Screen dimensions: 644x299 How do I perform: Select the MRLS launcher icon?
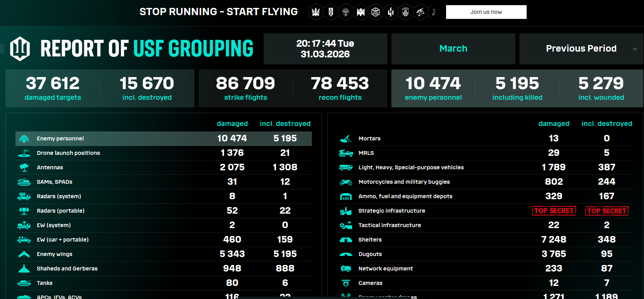click(x=346, y=153)
